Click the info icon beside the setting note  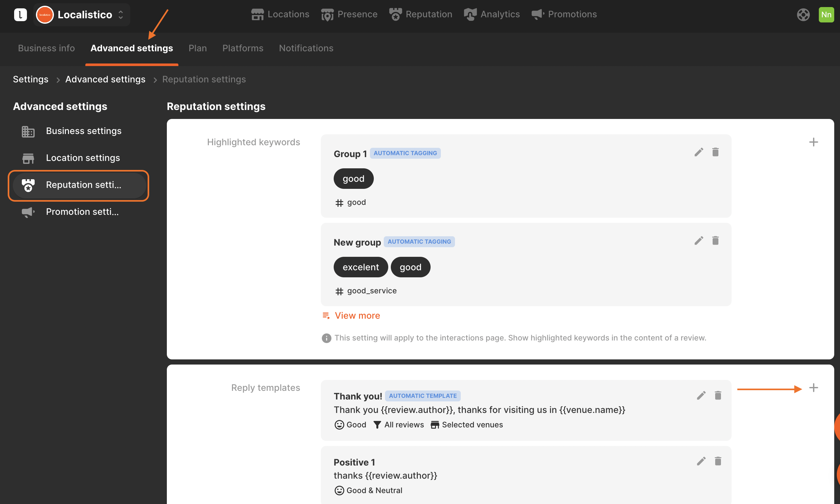(326, 338)
